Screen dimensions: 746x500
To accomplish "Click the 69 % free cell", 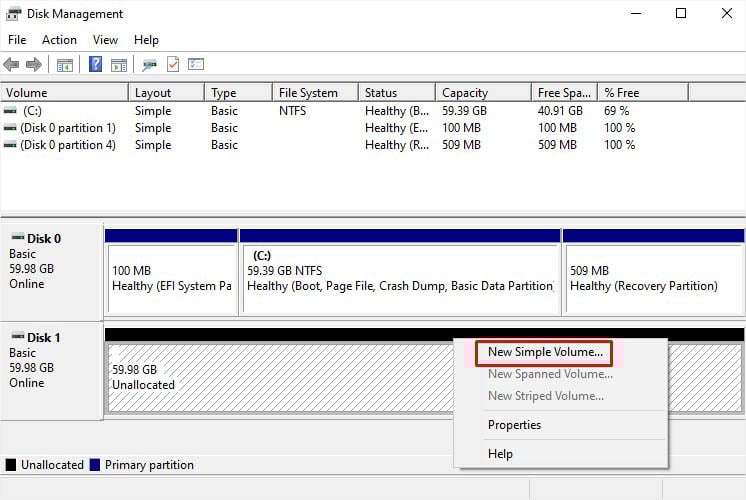I will tap(617, 111).
